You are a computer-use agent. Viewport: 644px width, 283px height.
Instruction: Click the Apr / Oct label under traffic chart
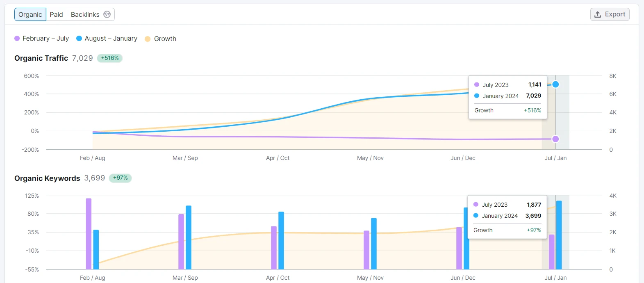[x=278, y=158]
